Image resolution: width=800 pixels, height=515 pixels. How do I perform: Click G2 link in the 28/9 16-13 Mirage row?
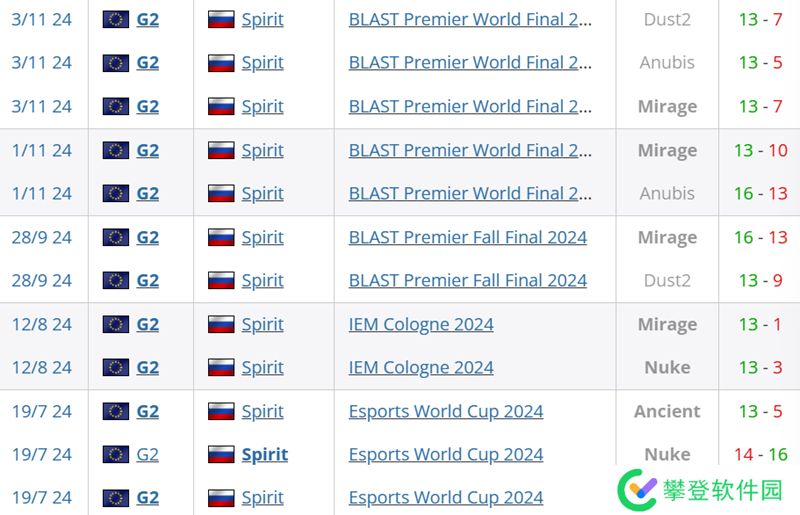(147, 238)
